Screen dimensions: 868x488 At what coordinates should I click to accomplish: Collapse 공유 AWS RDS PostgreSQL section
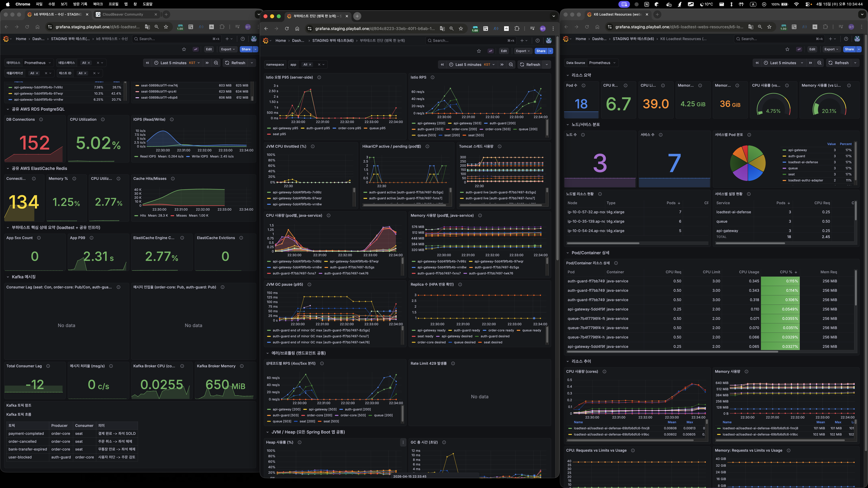coord(8,109)
